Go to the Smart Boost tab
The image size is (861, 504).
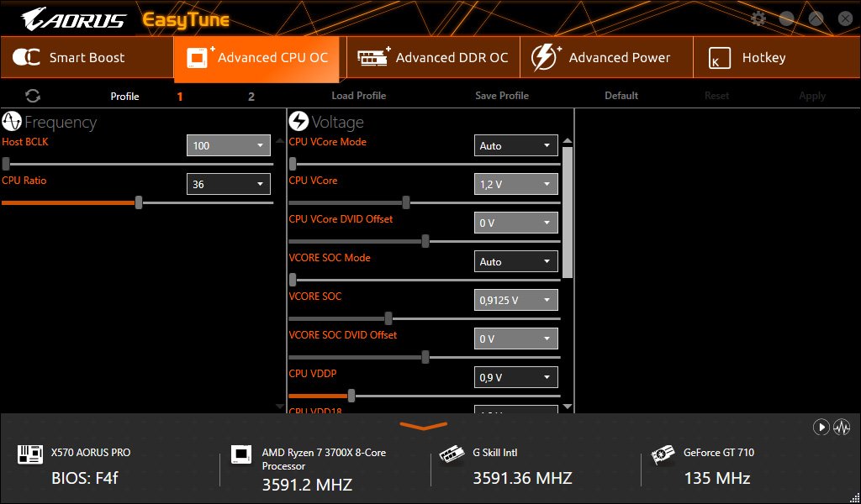(86, 58)
